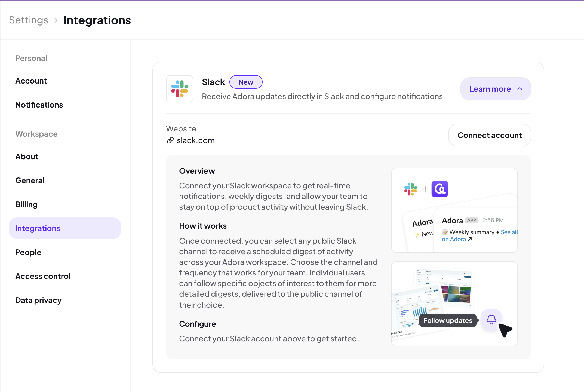Viewport: 584px width, 392px height.
Task: Click the Website label
Action: pyautogui.click(x=181, y=129)
